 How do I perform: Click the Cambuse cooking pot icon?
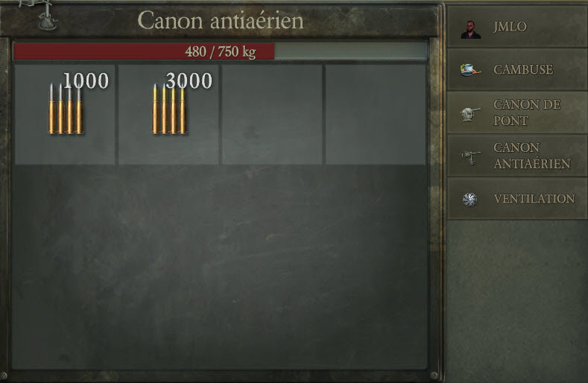coord(470,70)
